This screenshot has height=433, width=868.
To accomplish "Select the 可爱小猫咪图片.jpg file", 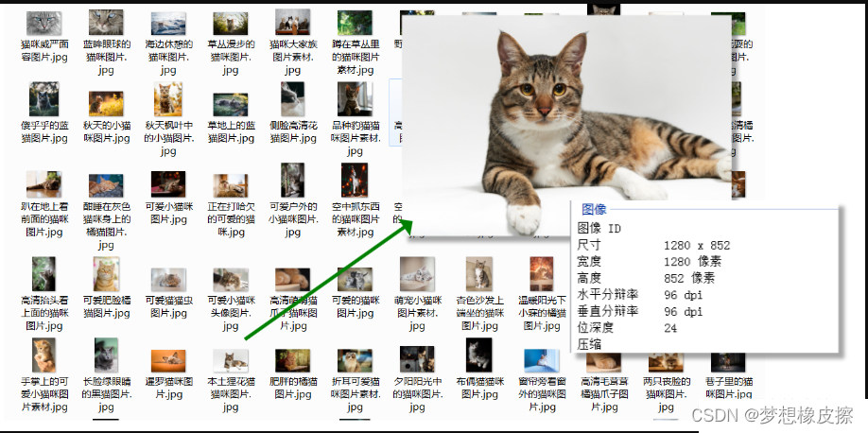I will 168,199.
